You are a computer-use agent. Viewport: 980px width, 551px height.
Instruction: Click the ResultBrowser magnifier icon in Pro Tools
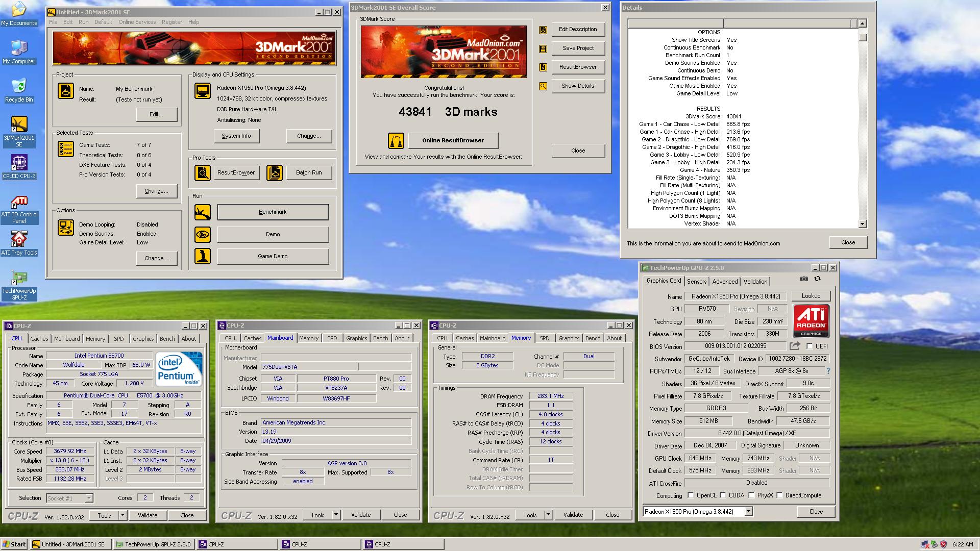coord(203,173)
